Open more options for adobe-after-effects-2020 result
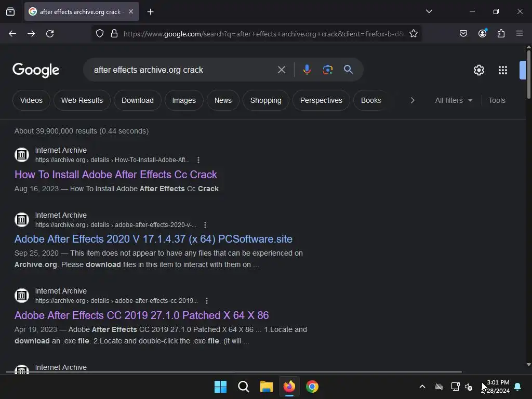Viewport: 532px width, 399px height. pyautogui.click(x=205, y=225)
